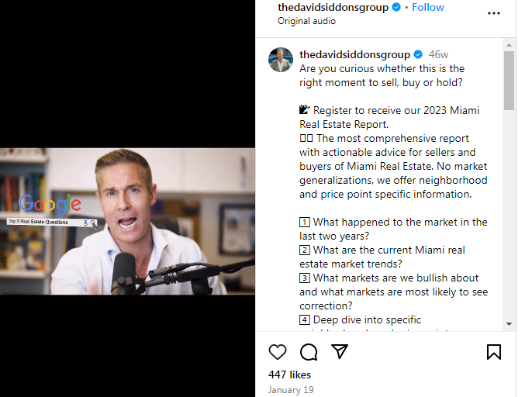The height and width of the screenshot is (397, 532).
Task: Open the Original audio link
Action: tap(306, 21)
